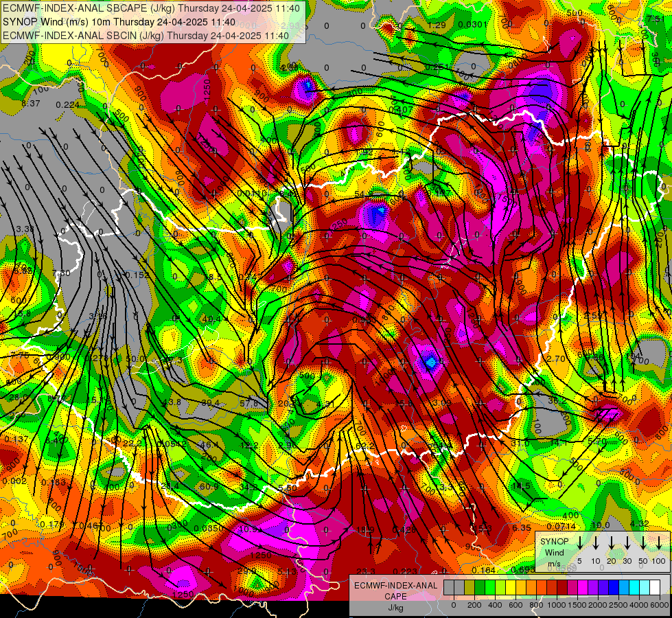Pick the pure blue CAPE legend swatch
The height and width of the screenshot is (618, 672).
(x=613, y=588)
